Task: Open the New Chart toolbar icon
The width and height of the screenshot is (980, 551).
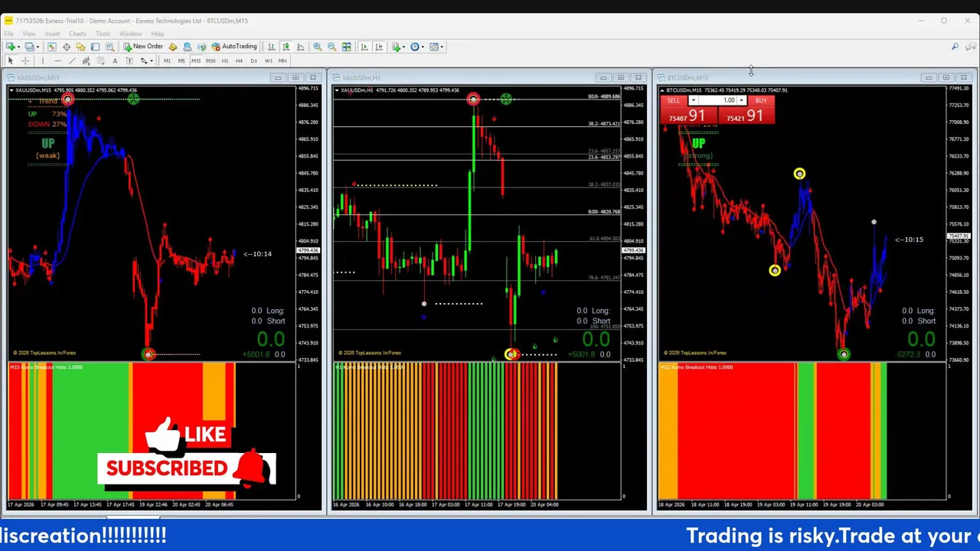Action: (11, 47)
